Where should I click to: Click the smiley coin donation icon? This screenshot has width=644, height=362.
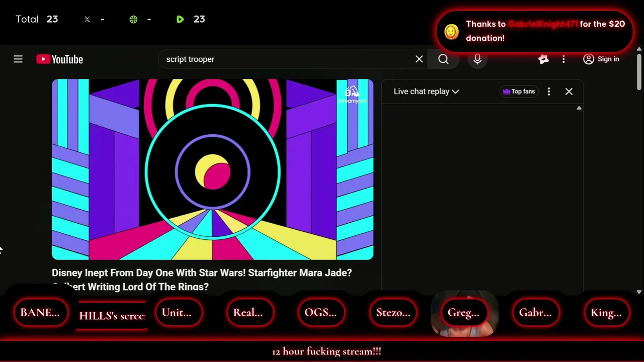point(451,32)
